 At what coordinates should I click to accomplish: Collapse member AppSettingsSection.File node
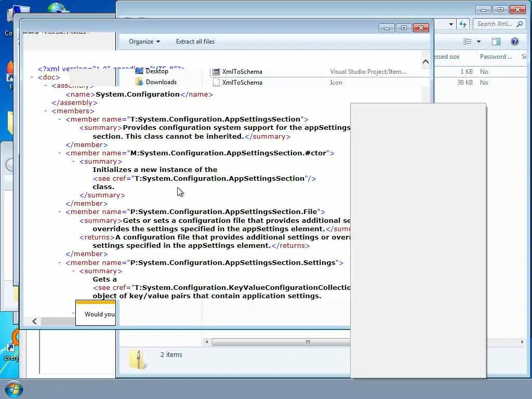click(60, 212)
